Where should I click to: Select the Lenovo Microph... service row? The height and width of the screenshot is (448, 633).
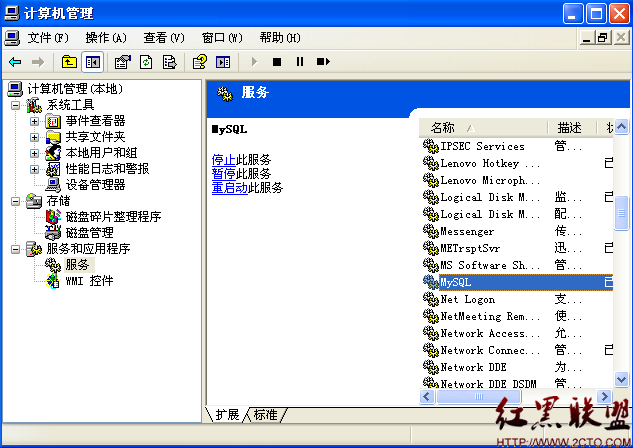coord(517,180)
